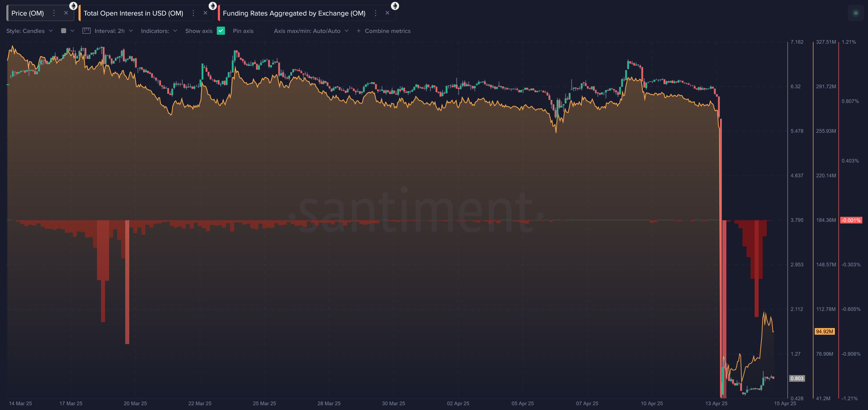Open options menu for Price (OM) metric
Image resolution: width=868 pixels, height=410 pixels.
point(54,13)
